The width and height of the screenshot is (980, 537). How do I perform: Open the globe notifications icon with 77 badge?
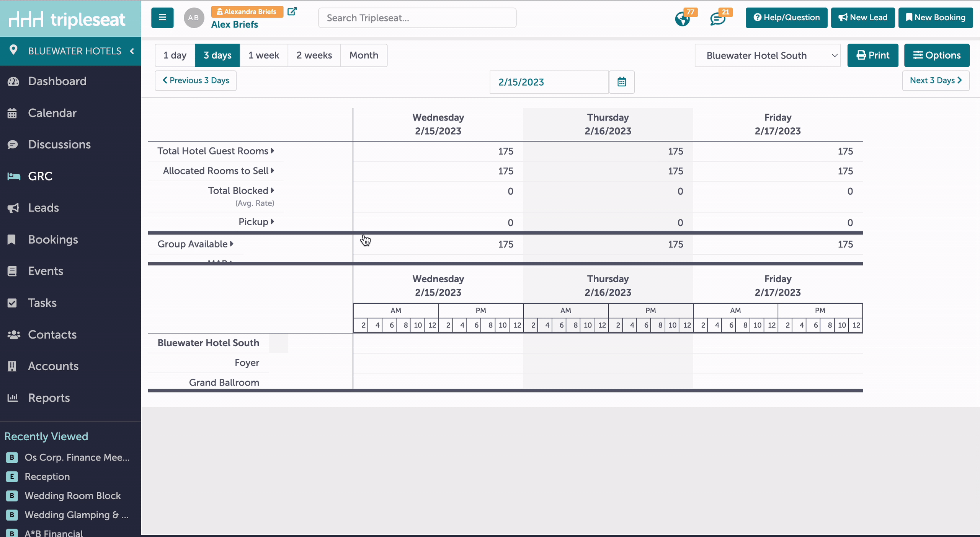click(682, 19)
